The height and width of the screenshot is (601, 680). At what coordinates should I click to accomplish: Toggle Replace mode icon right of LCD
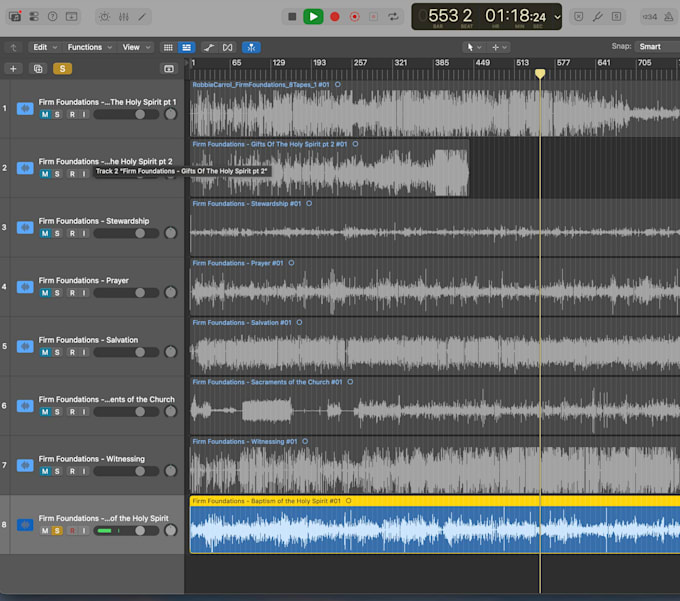579,17
